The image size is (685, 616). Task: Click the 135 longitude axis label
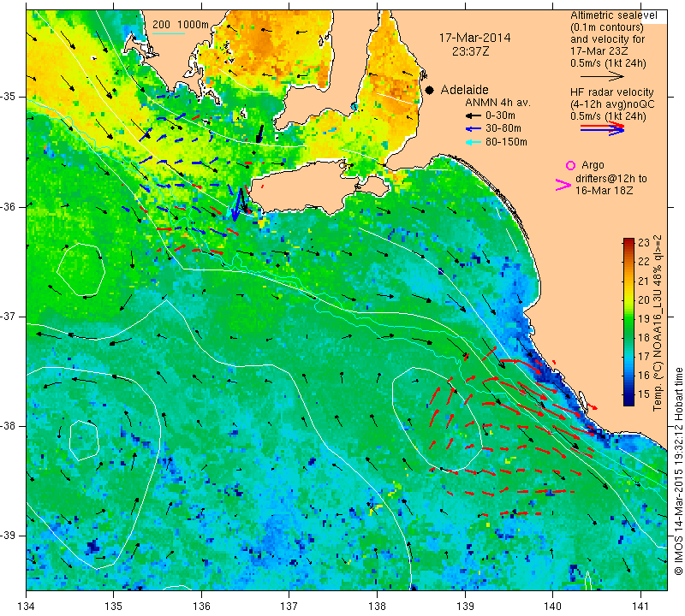tap(114, 607)
